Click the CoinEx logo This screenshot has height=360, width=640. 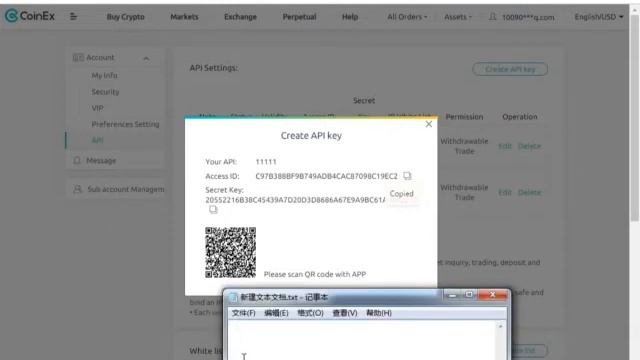click(x=29, y=16)
